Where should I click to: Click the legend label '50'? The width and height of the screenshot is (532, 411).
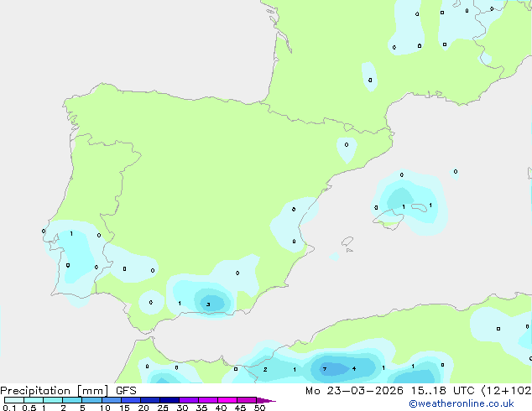[x=260, y=408]
